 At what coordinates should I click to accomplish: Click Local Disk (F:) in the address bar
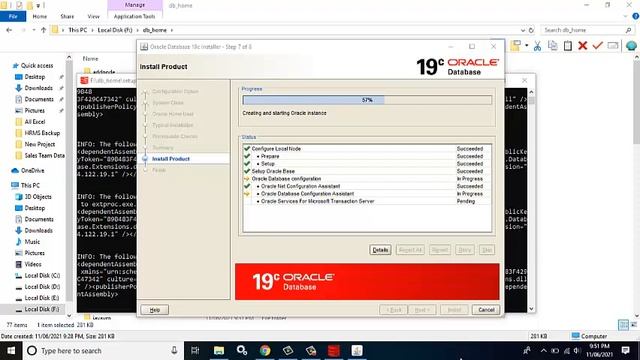115,30
